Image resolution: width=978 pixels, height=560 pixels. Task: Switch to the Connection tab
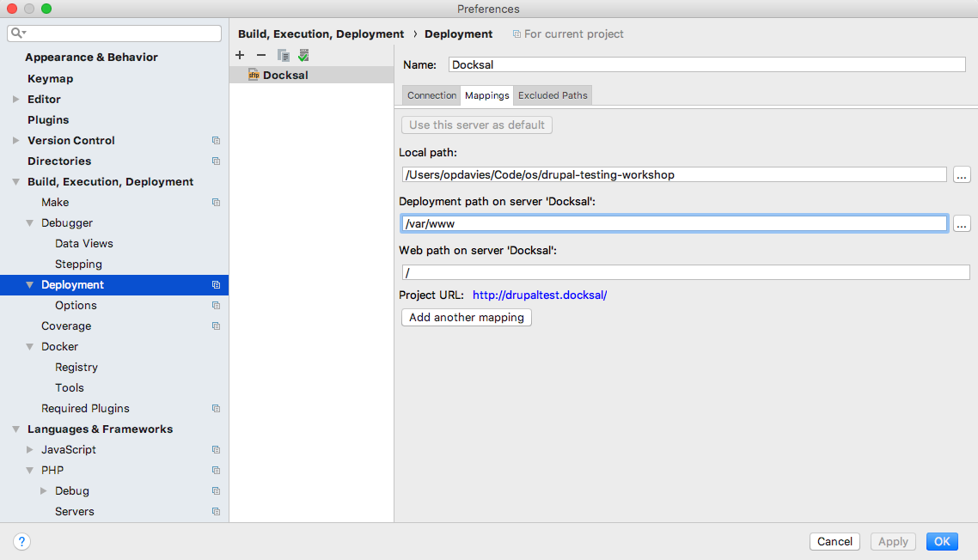tap(431, 95)
